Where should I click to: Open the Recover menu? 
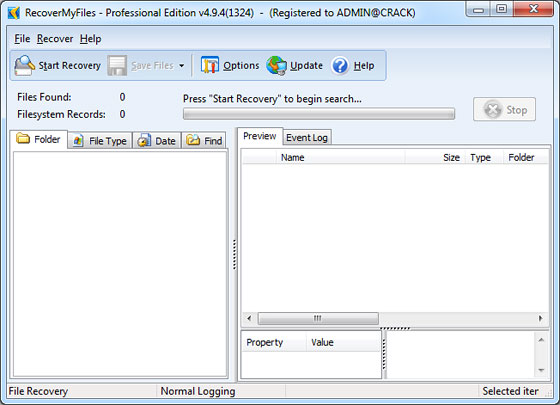55,39
